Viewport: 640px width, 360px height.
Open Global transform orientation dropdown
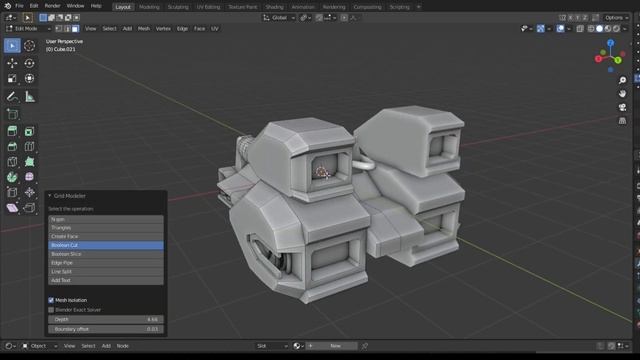pos(279,18)
